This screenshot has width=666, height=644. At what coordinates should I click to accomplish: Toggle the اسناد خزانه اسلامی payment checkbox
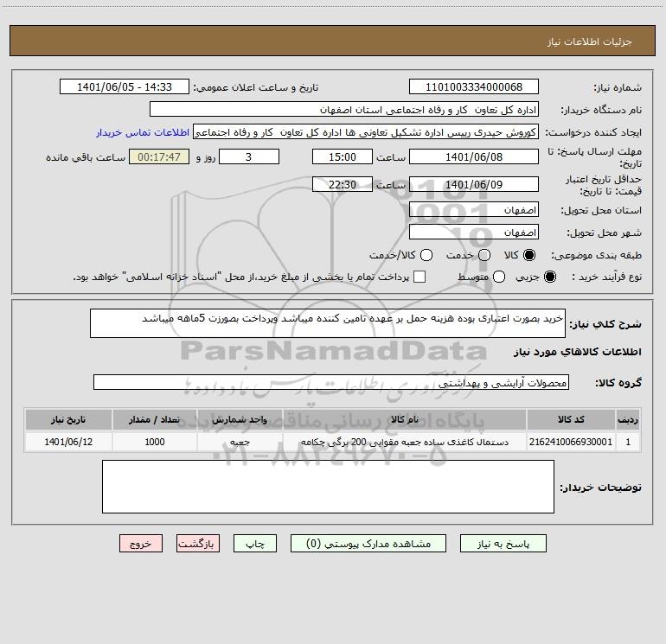pyautogui.click(x=419, y=277)
